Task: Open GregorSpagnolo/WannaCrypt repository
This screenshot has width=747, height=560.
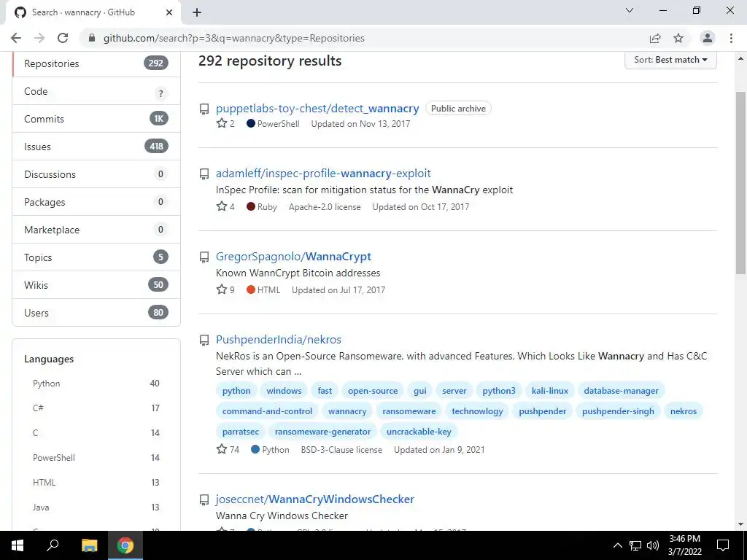Action: click(293, 257)
